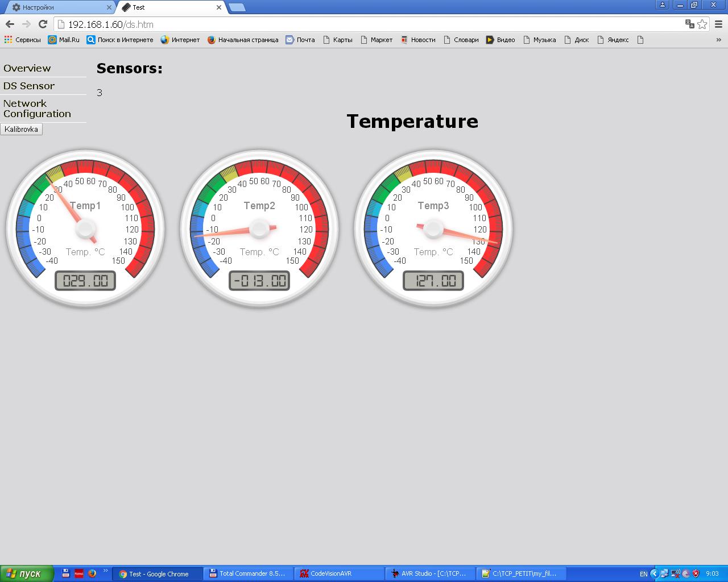Viewport: 728px width, 582px height.
Task: Open the Overview page link
Action: click(x=27, y=68)
